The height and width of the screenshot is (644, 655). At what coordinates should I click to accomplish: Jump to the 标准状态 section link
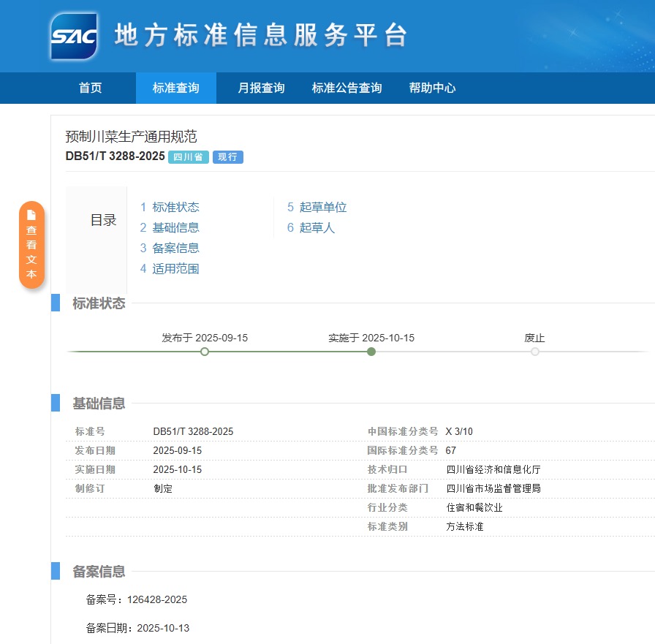[175, 207]
